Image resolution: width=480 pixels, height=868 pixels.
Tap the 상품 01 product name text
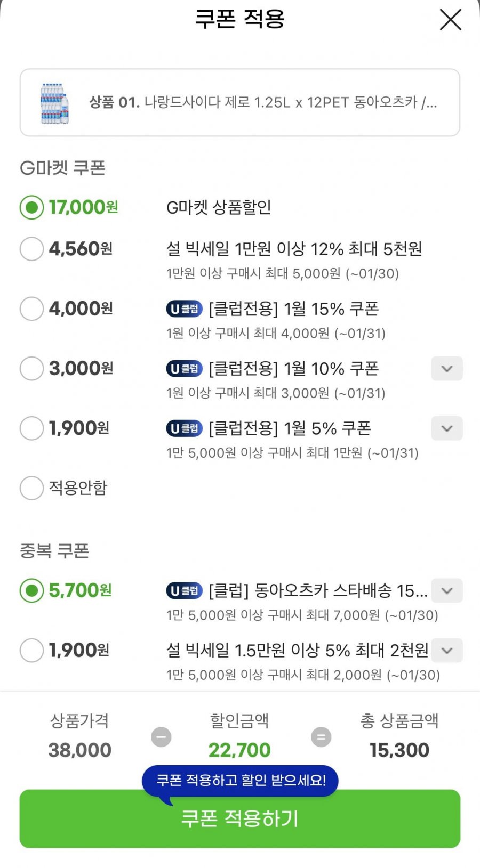click(x=263, y=102)
